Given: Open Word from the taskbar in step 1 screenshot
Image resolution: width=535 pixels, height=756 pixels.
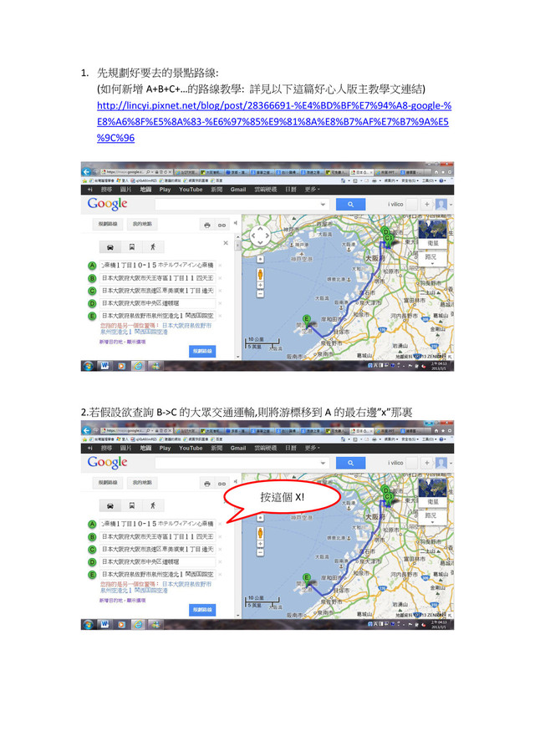Looking at the screenshot, I should click(104, 366).
